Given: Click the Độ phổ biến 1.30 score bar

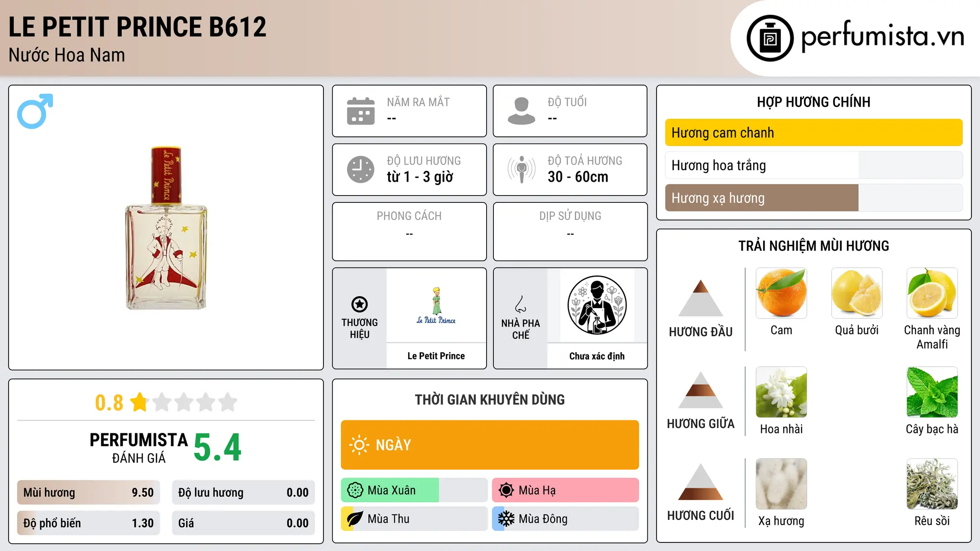Looking at the screenshot, I should (89, 523).
